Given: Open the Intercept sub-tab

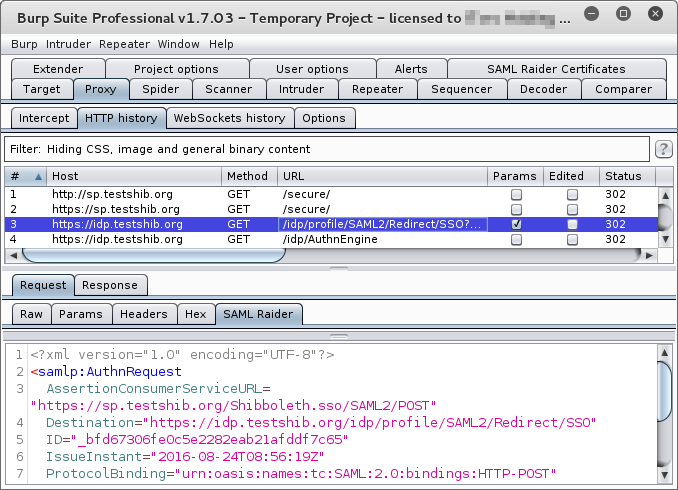Looking at the screenshot, I should pos(44,118).
